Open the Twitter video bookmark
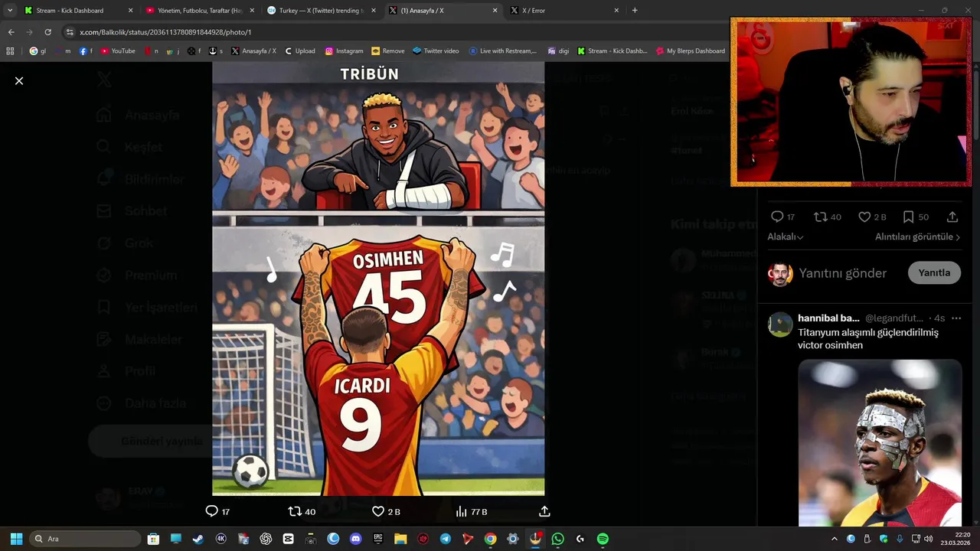The width and height of the screenshot is (980, 551). pos(436,51)
